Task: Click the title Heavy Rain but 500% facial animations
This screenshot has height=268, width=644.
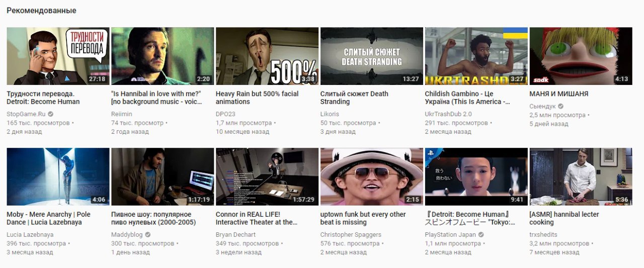Action: 257,98
